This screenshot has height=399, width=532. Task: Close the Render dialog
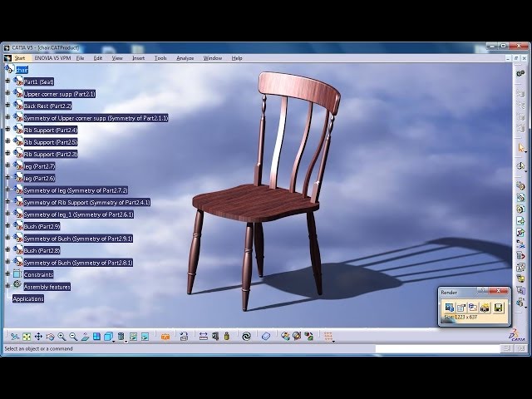[499, 291]
